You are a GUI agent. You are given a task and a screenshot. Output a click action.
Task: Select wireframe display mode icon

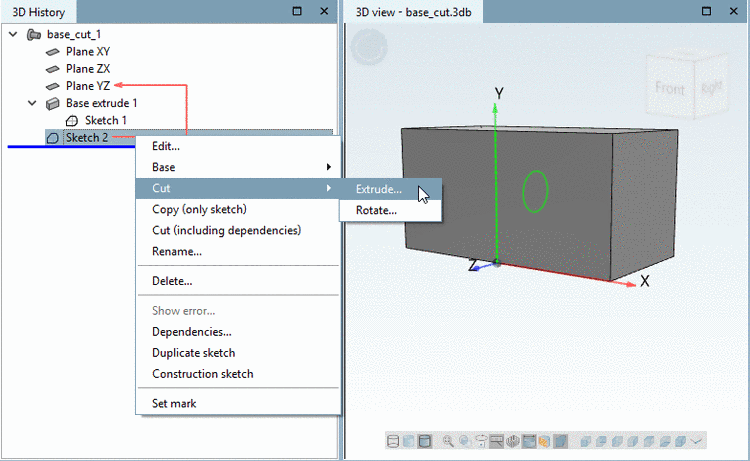point(393,441)
